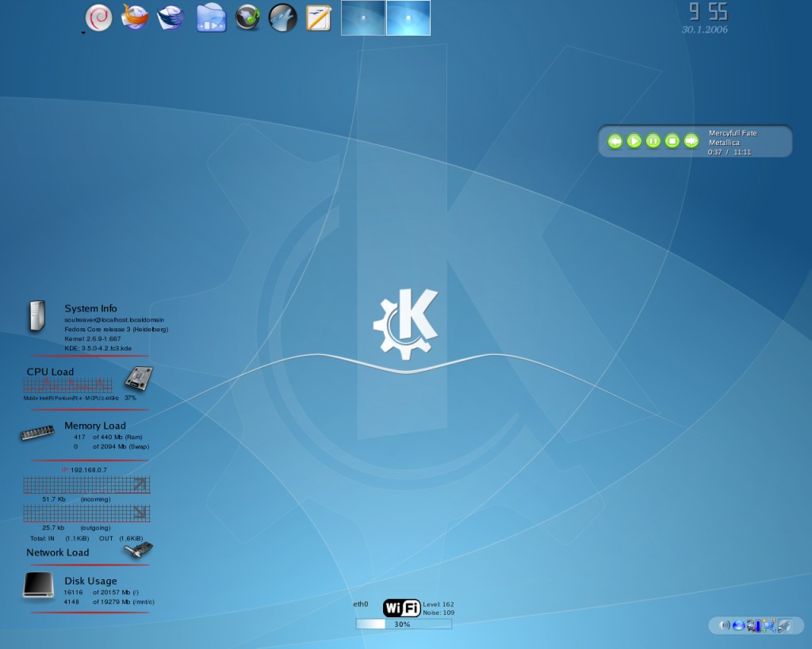Click the RAM stick memory icon
The width and height of the screenshot is (812, 649).
pyautogui.click(x=37, y=433)
